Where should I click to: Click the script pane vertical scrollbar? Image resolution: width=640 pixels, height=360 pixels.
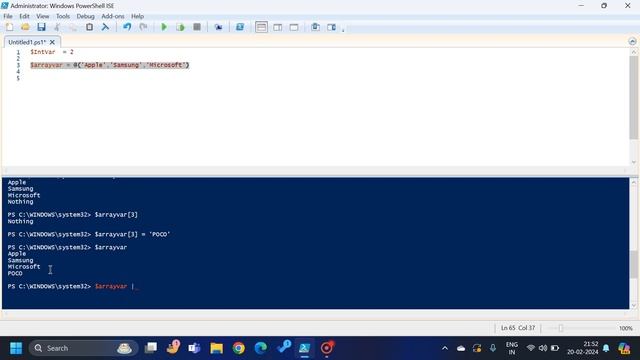[634, 98]
